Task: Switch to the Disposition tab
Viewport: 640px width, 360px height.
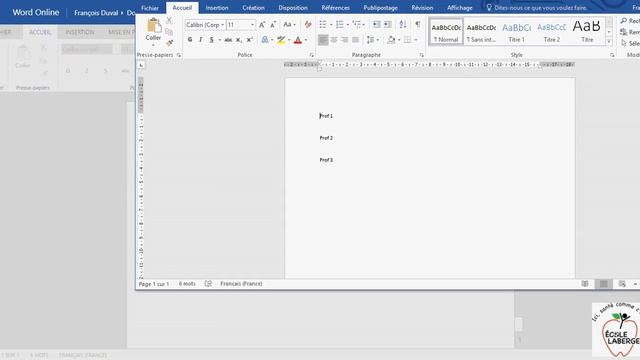Action: [293, 8]
